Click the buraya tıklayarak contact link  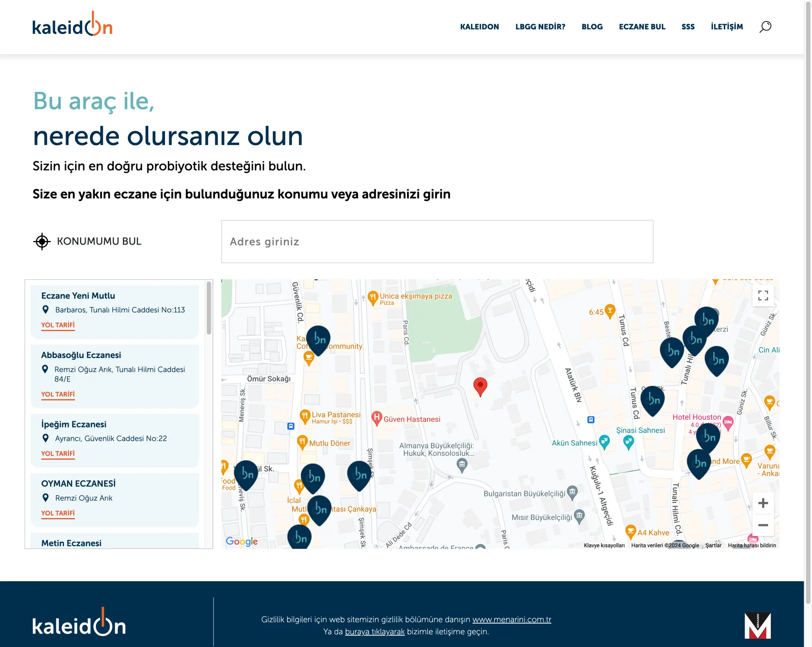pyautogui.click(x=374, y=632)
